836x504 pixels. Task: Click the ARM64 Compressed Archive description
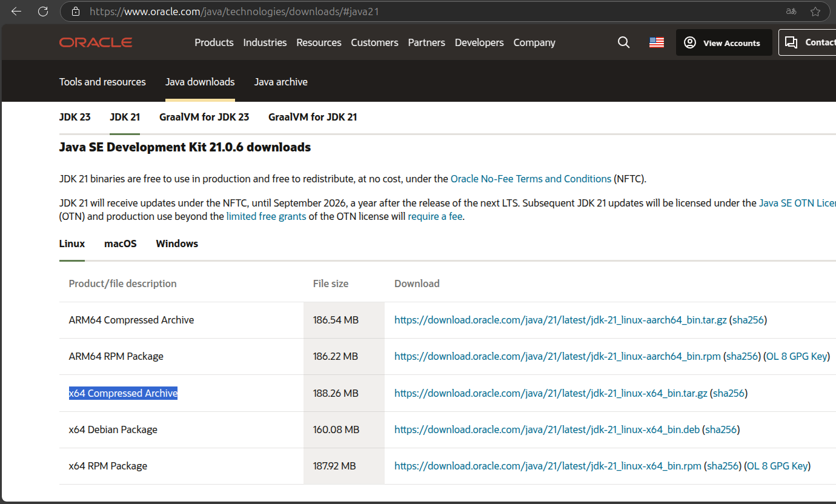pos(131,320)
